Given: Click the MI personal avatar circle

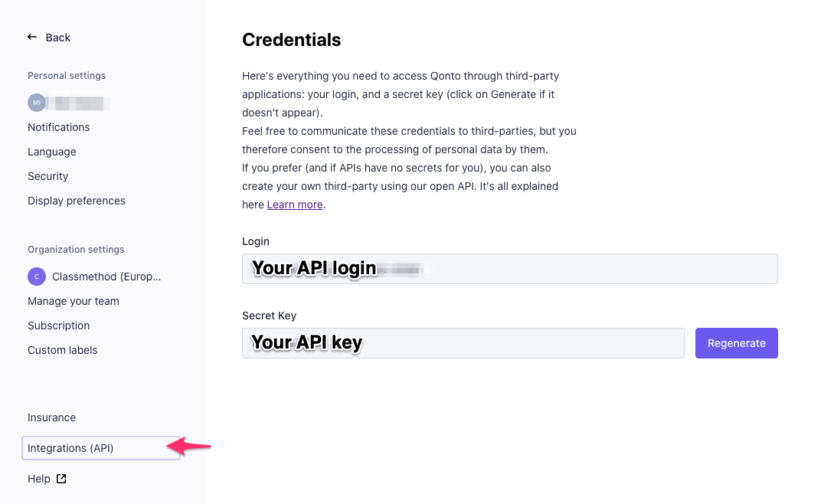Looking at the screenshot, I should click(x=37, y=103).
